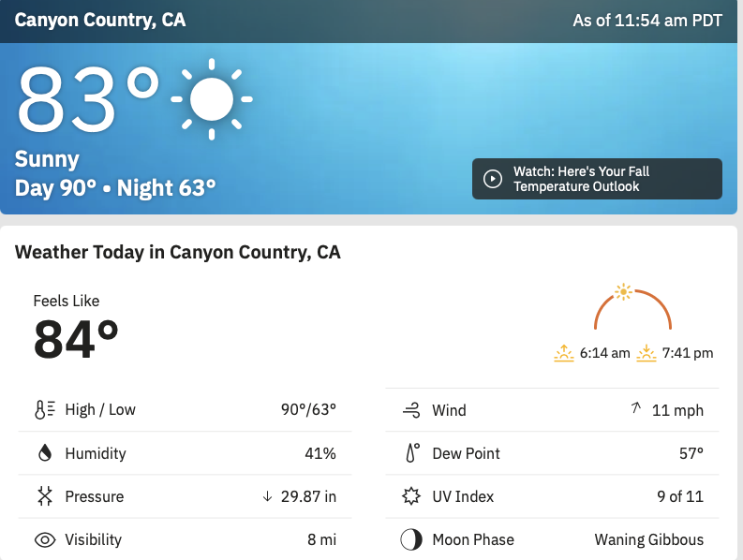This screenshot has height=560, width=743.
Task: Click the Weather Today in Canyon Country heading
Action: [178, 252]
